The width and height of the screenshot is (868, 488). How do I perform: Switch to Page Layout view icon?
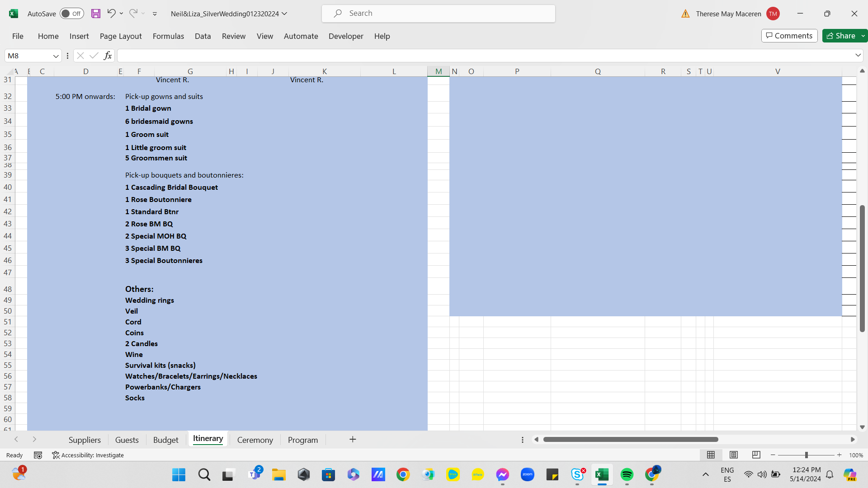click(x=734, y=455)
